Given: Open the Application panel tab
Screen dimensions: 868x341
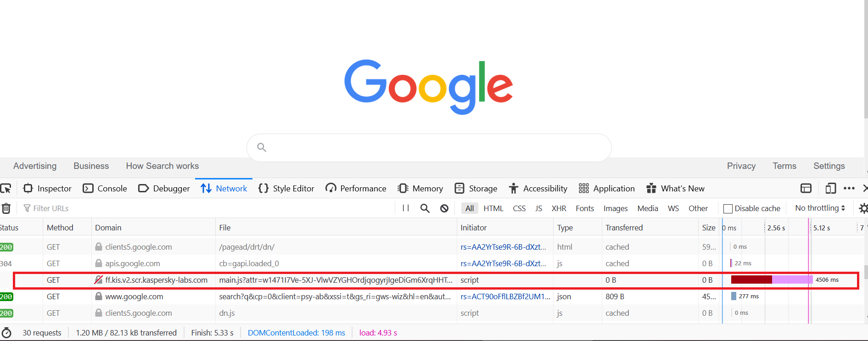Looking at the screenshot, I should [607, 188].
